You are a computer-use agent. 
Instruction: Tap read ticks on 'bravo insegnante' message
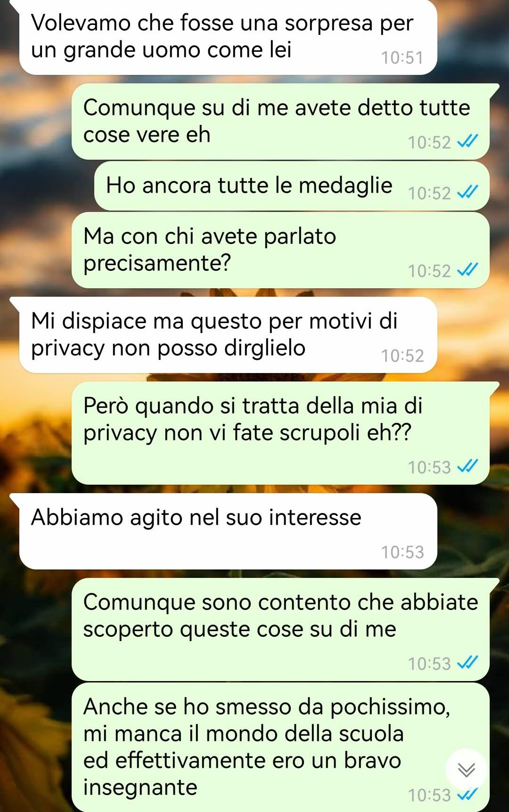468,795
